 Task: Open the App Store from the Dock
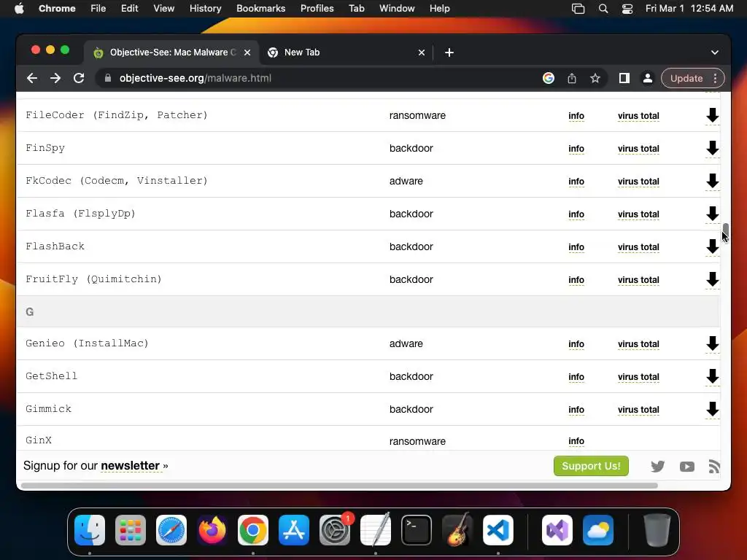(294, 530)
